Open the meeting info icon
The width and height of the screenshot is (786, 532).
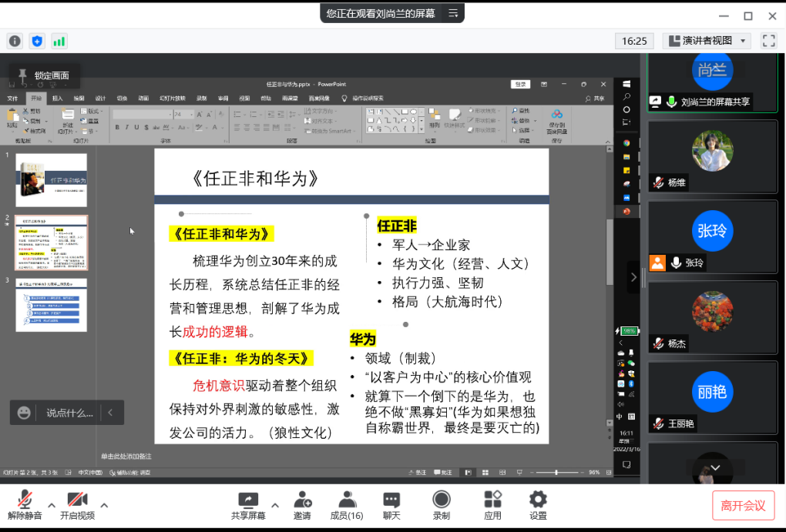(x=15, y=41)
